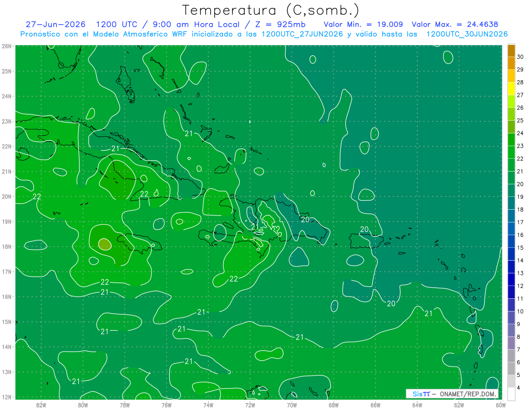This screenshot has width=532, height=411.
Task: Click '1200UTC_27JUN2026' initialization time text
Action: 302,34
